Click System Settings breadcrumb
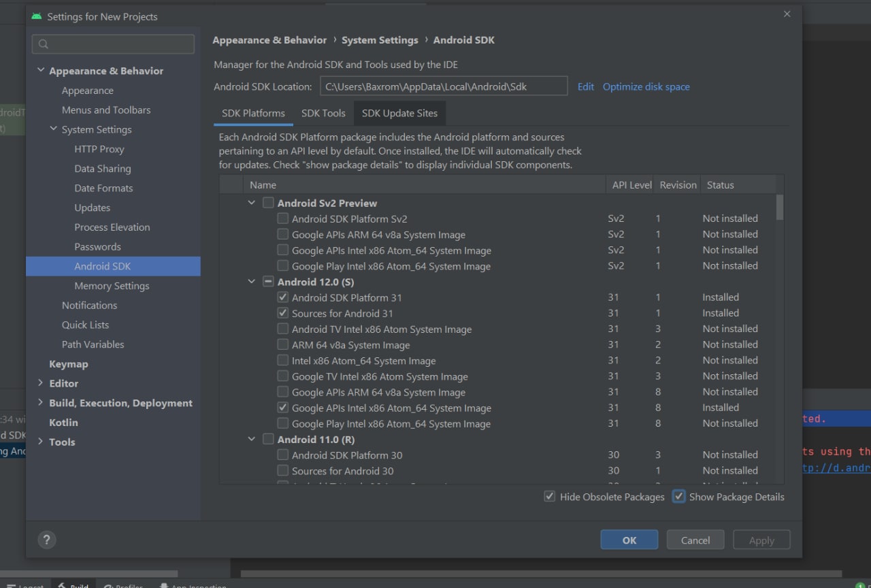Image resolution: width=871 pixels, height=588 pixels. tap(380, 40)
